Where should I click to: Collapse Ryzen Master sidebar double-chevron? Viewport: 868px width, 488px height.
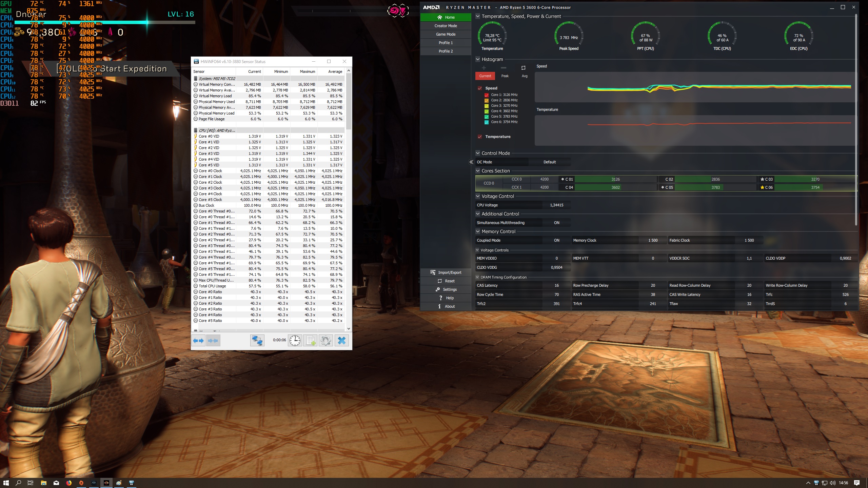click(x=471, y=162)
